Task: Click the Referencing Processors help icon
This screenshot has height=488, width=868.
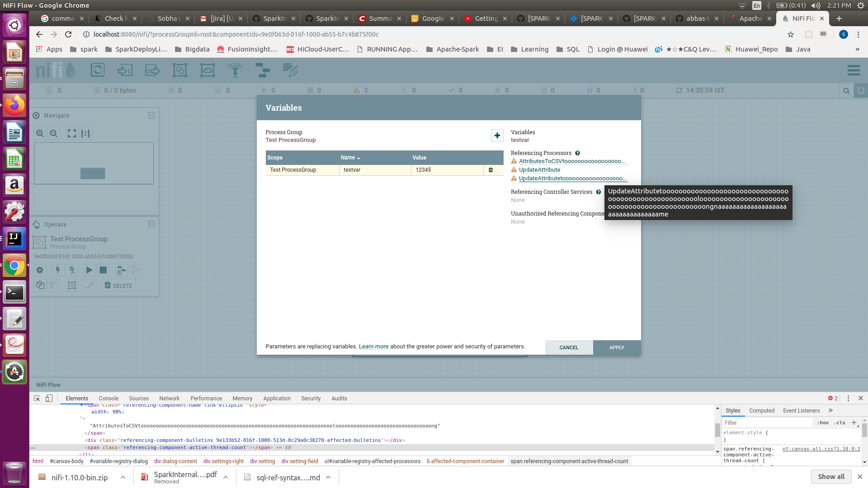Action: click(577, 153)
